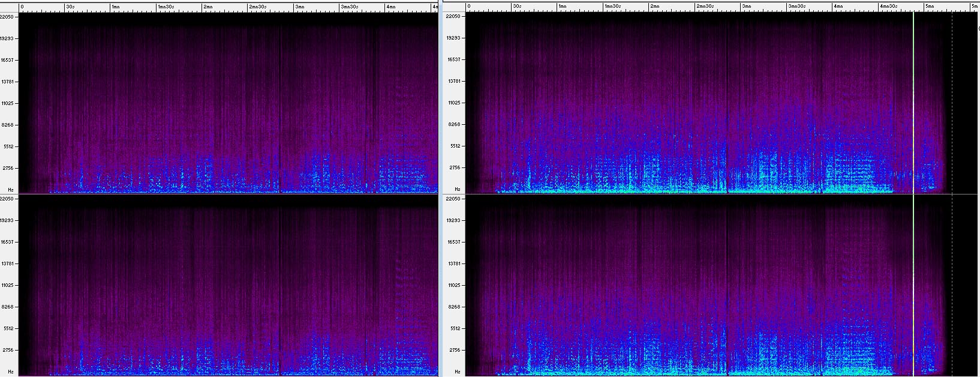980x377 pixels.
Task: Click the 22050 label on left upper frequency axis
Action: (7, 17)
